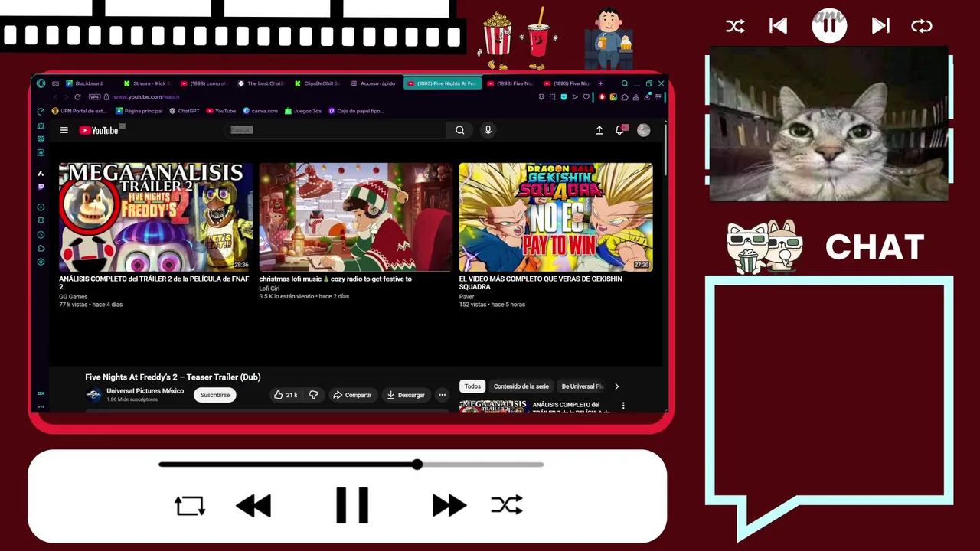
Task: Select the Contenido de la serie chip
Action: [x=521, y=386]
